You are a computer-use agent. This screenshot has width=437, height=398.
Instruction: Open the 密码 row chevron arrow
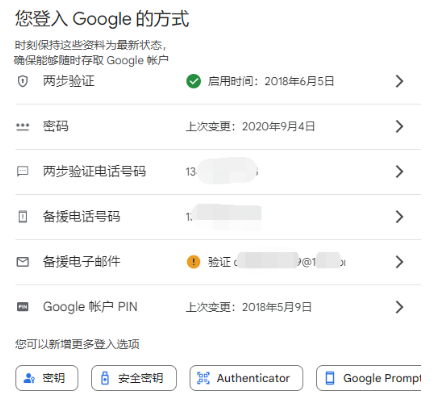point(399,127)
